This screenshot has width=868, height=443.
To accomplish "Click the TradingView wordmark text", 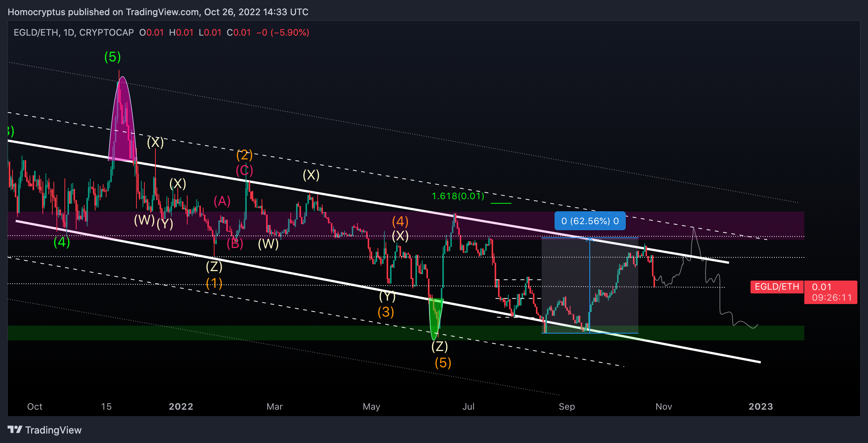I will coord(53,430).
